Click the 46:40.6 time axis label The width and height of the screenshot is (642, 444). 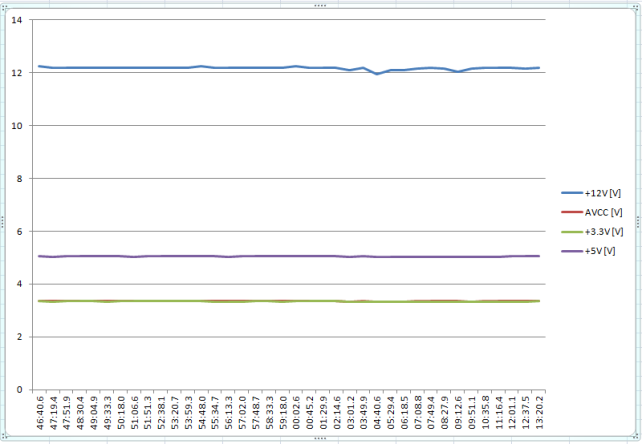pyautogui.click(x=40, y=413)
